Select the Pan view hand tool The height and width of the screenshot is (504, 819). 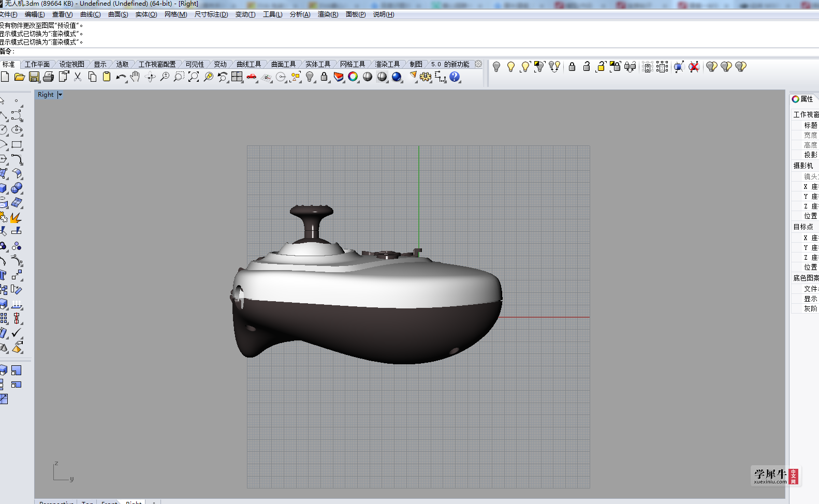tap(135, 77)
